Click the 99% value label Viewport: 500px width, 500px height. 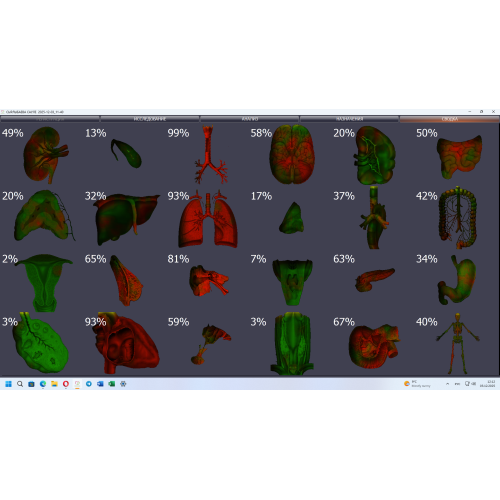point(178,133)
